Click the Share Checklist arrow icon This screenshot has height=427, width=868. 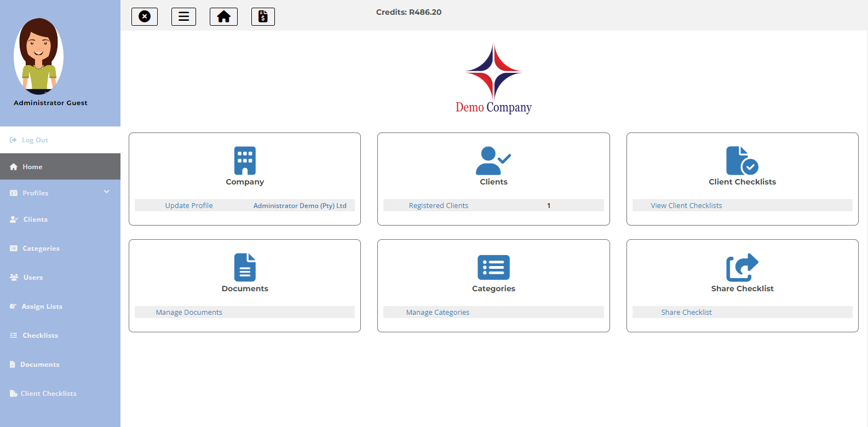tap(742, 267)
